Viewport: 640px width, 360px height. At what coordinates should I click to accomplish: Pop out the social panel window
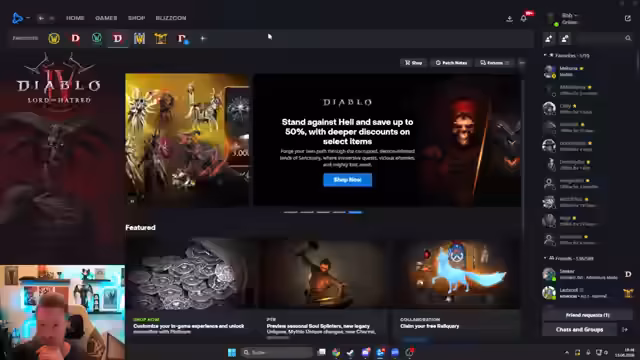click(628, 18)
